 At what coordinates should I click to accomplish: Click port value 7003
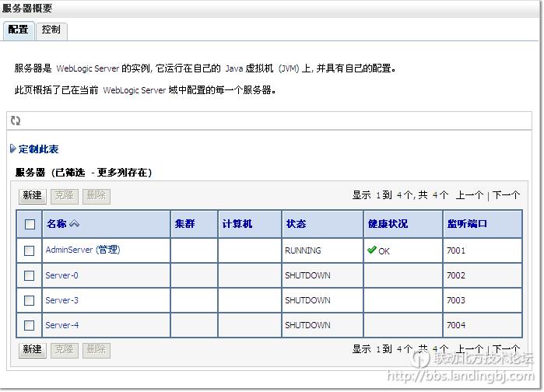456,300
